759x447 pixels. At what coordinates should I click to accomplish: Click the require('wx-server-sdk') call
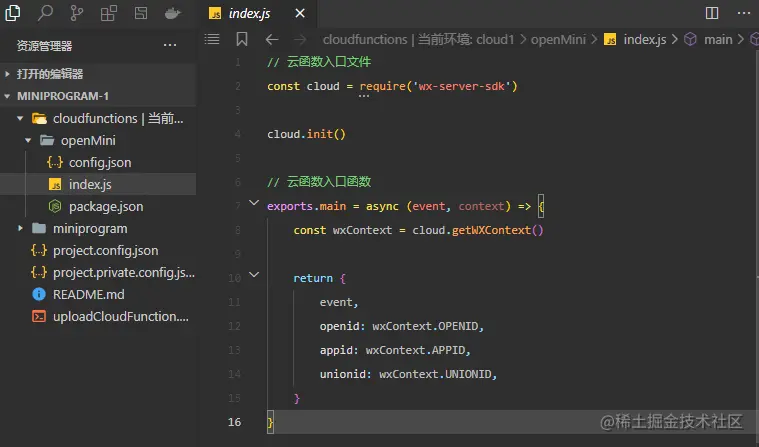(x=439, y=86)
